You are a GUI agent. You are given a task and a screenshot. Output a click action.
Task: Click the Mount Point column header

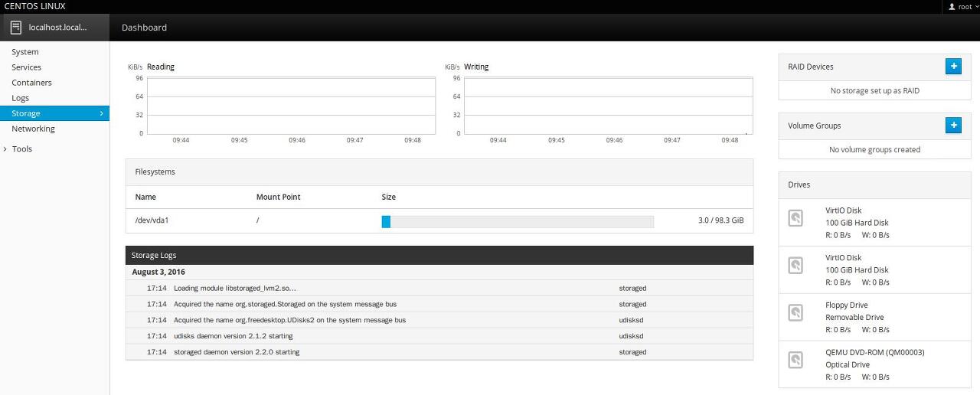pyautogui.click(x=278, y=197)
